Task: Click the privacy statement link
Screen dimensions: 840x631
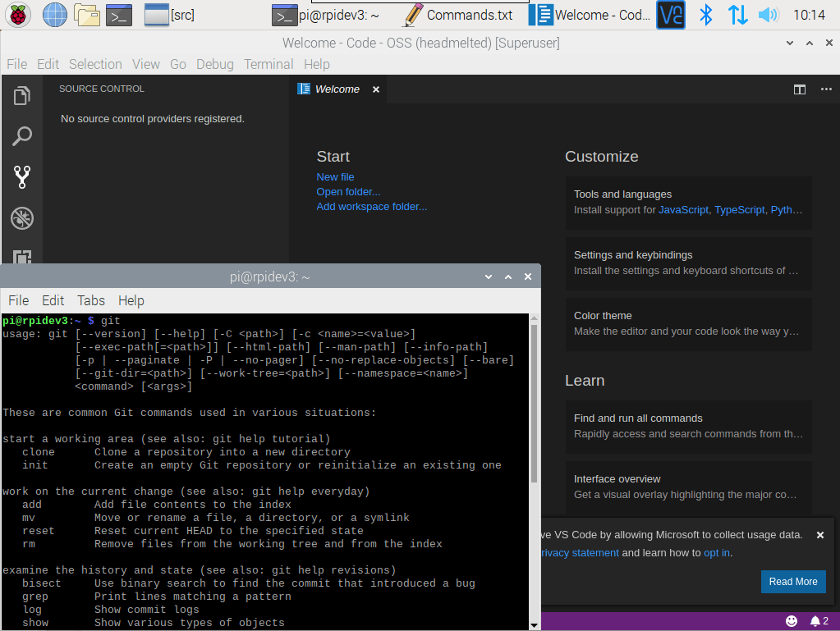Action: (x=580, y=553)
